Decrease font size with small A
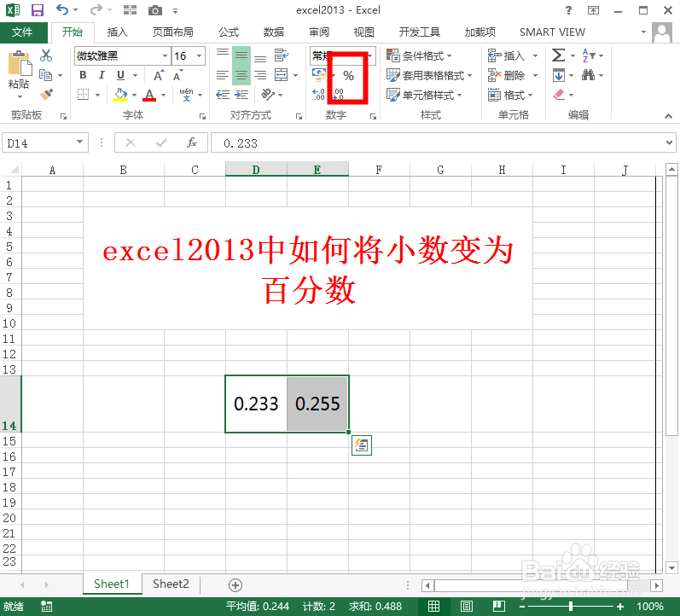Viewport: 680px width, 616px height. (x=177, y=75)
